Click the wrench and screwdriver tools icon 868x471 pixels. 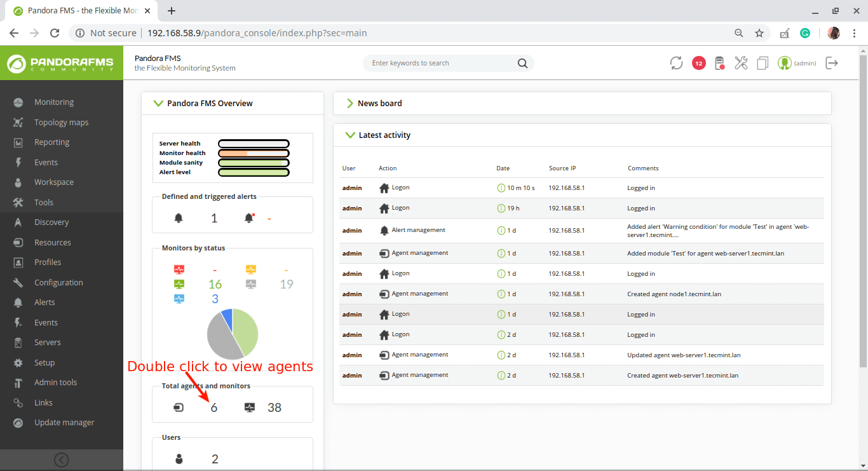pyautogui.click(x=741, y=63)
